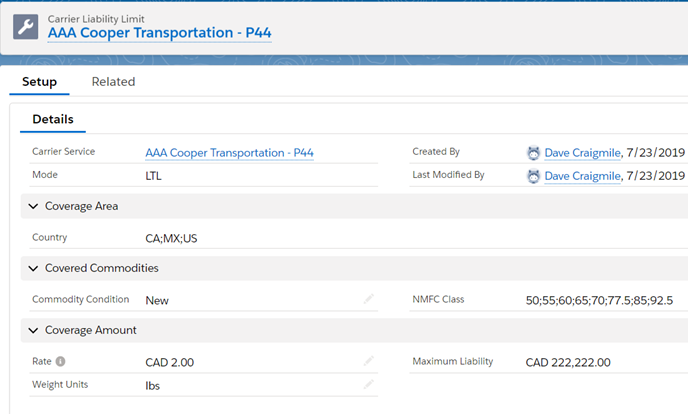Open the AAA Cooper Transportation - P44 header title link
Image resolution: width=688 pixels, height=414 pixels.
click(x=160, y=32)
